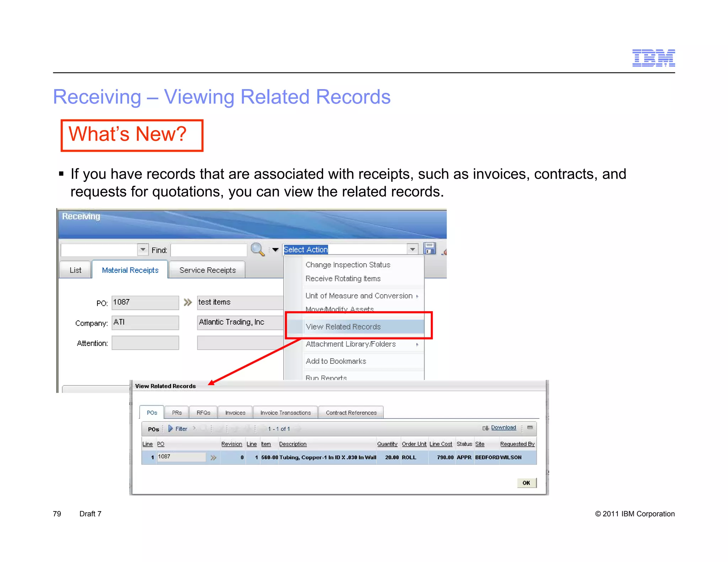Image resolution: width=728 pixels, height=562 pixels.
Task: Sort by Order Unit column header
Action: click(414, 444)
